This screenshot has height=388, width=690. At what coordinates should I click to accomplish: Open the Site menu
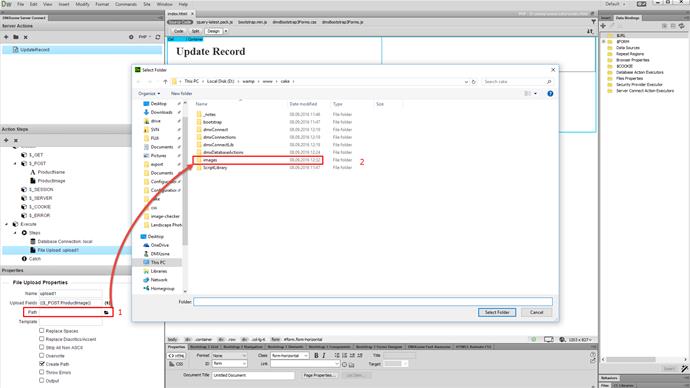coord(147,4)
